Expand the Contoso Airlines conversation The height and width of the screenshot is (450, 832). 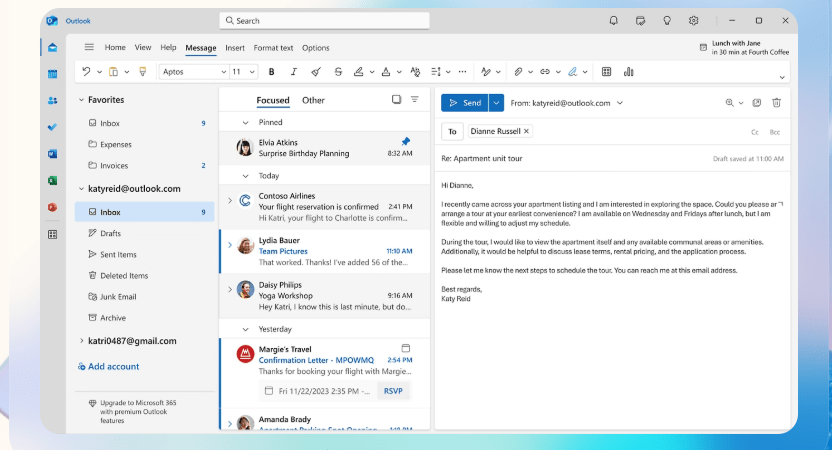(230, 201)
